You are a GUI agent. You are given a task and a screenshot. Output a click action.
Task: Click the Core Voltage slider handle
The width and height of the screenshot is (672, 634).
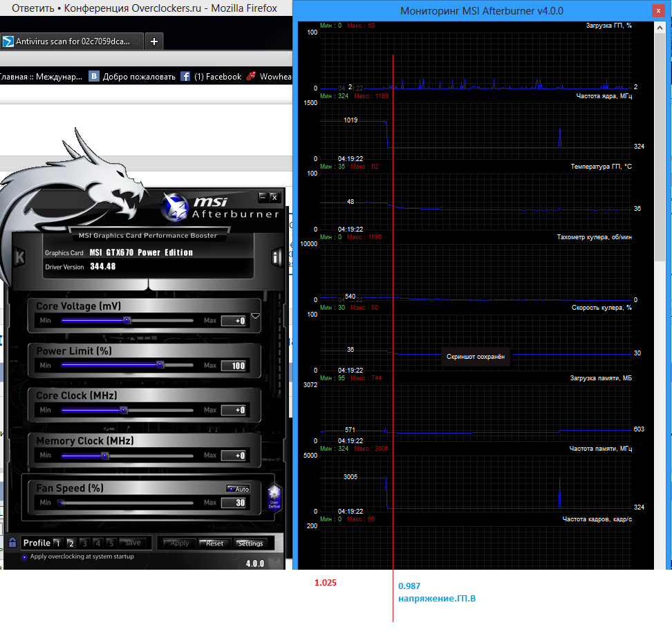pyautogui.click(x=127, y=320)
